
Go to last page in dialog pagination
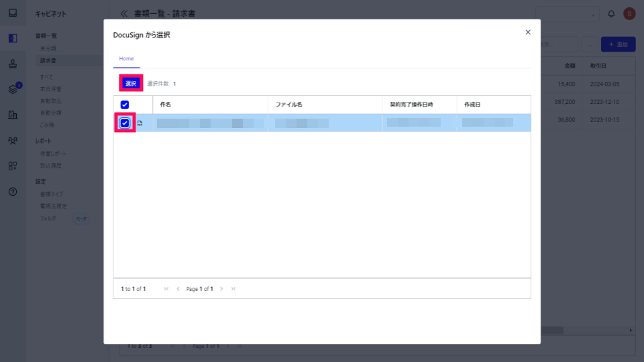coord(233,289)
